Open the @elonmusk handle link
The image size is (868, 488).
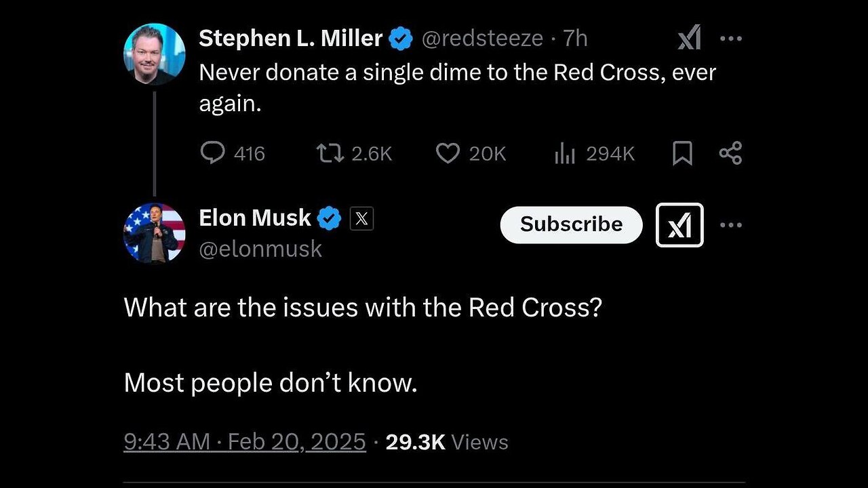point(260,249)
